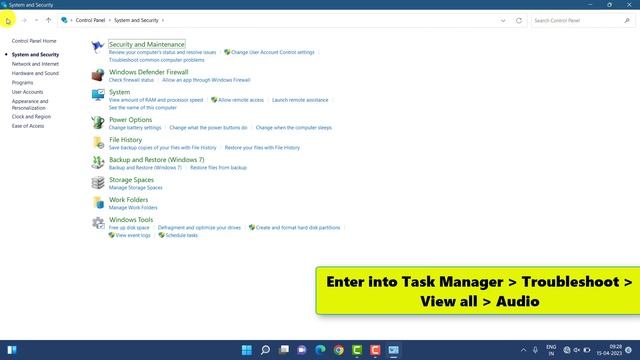The image size is (640, 360).
Task: Go forward with the forward arrow
Action: tap(24, 20)
